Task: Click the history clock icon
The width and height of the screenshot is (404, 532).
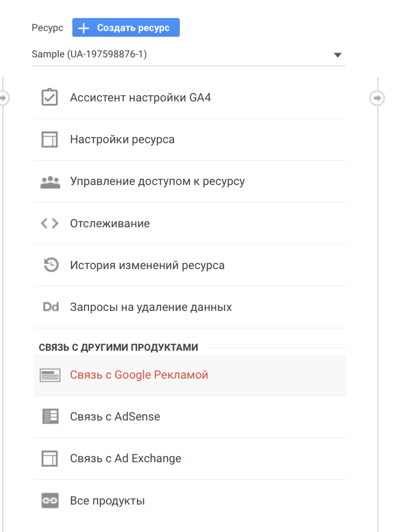Action: tap(50, 265)
